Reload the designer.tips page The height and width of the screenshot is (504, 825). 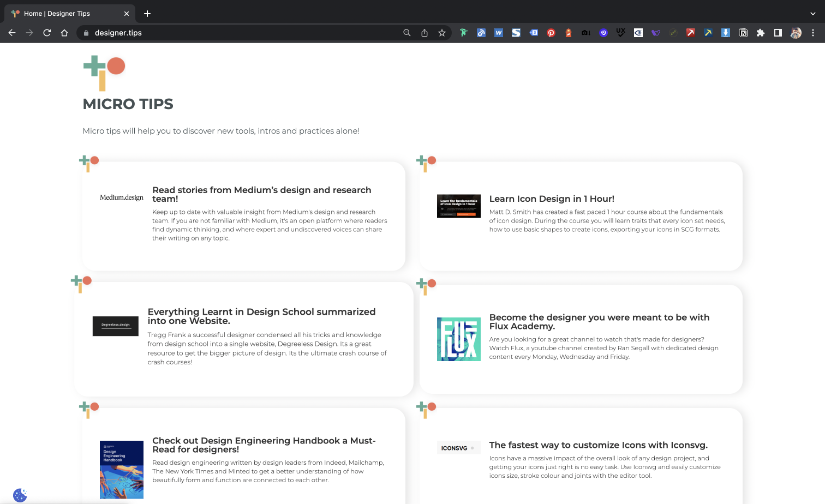pos(47,33)
